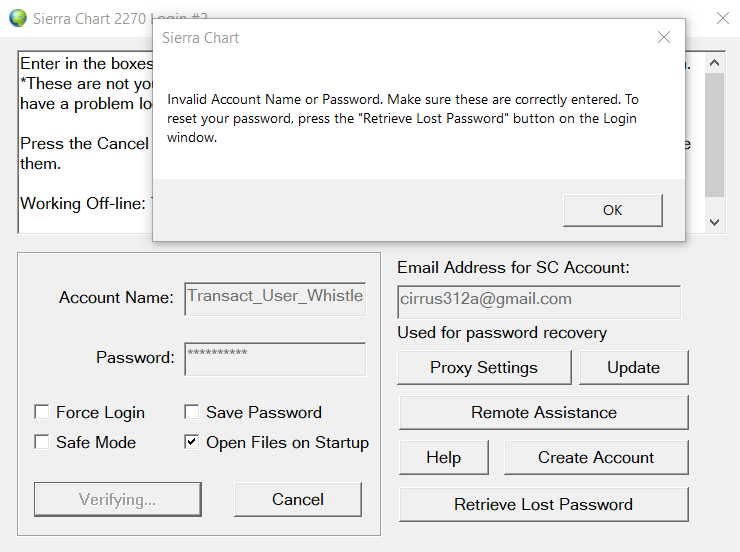Enable the Save Password checkbox
This screenshot has width=740, height=552.
pos(192,412)
